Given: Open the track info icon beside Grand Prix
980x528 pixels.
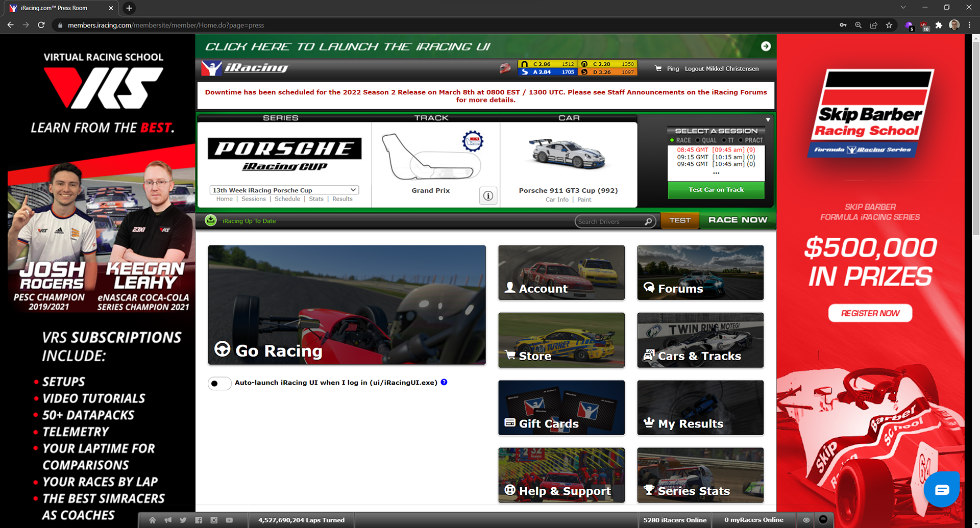Looking at the screenshot, I should tap(488, 195).
